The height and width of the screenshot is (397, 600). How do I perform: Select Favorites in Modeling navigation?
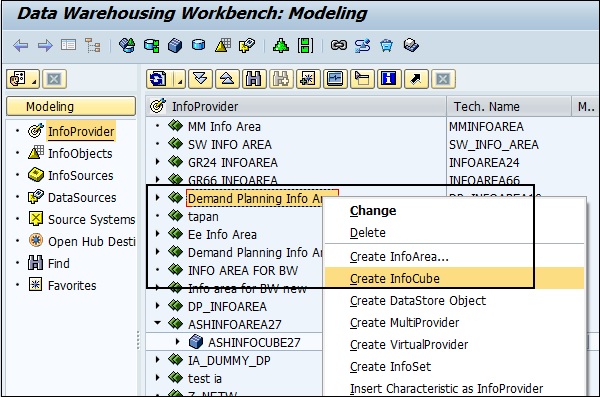coord(72,286)
